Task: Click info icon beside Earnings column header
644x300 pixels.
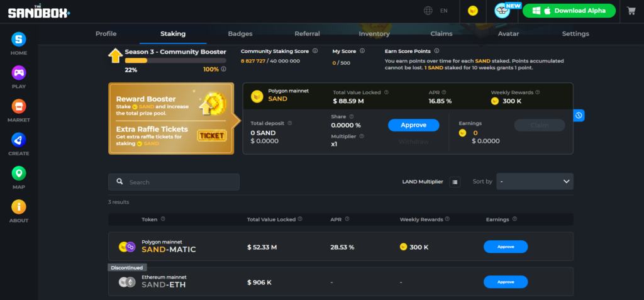Action: (514, 219)
